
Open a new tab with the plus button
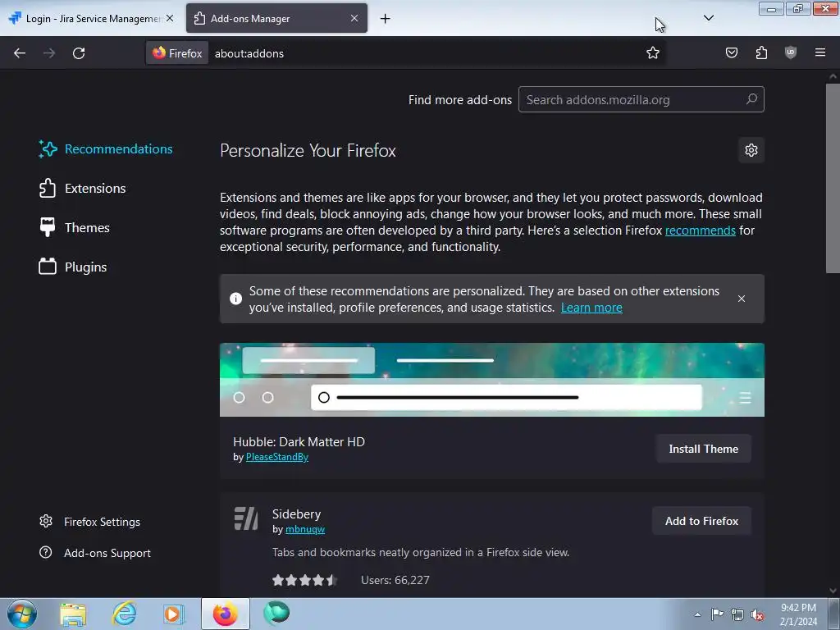coord(386,19)
